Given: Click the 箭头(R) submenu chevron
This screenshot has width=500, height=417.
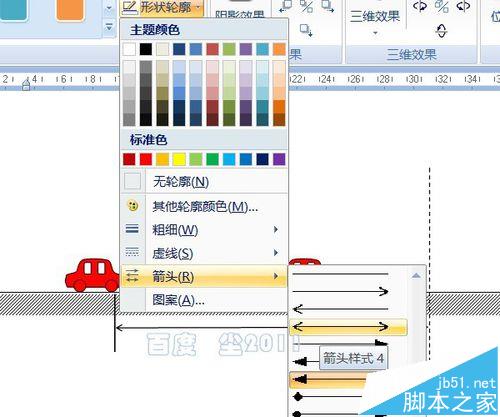Looking at the screenshot, I should pyautogui.click(x=276, y=276).
